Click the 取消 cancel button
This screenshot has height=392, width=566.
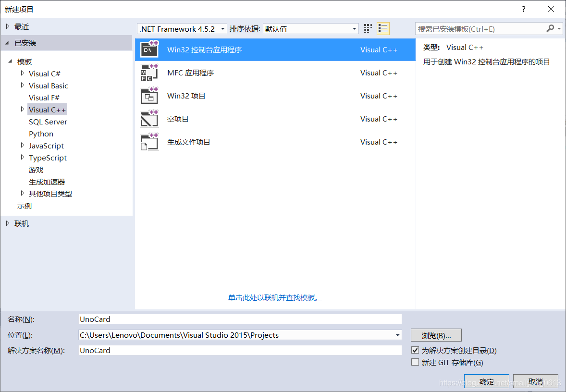pyautogui.click(x=536, y=381)
